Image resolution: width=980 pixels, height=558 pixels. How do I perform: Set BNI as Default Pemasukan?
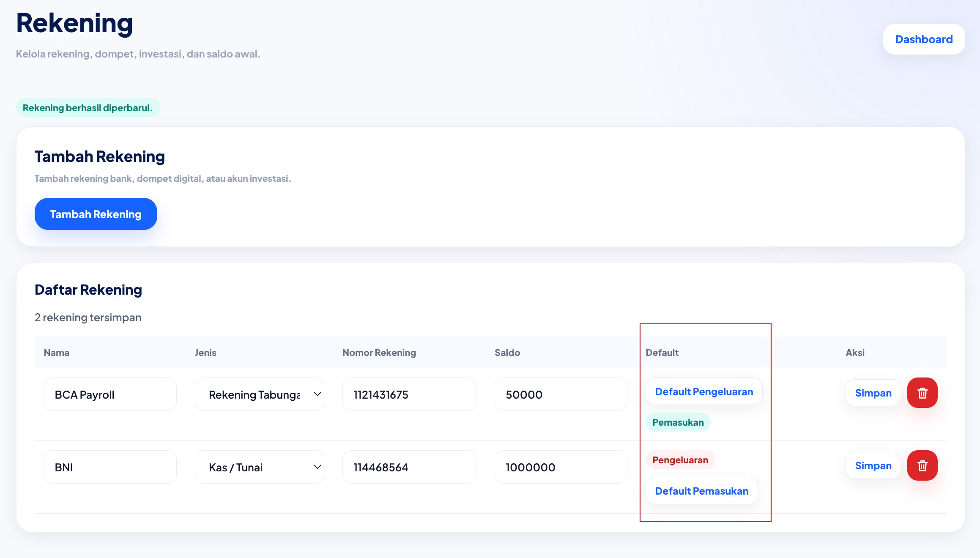pos(701,491)
